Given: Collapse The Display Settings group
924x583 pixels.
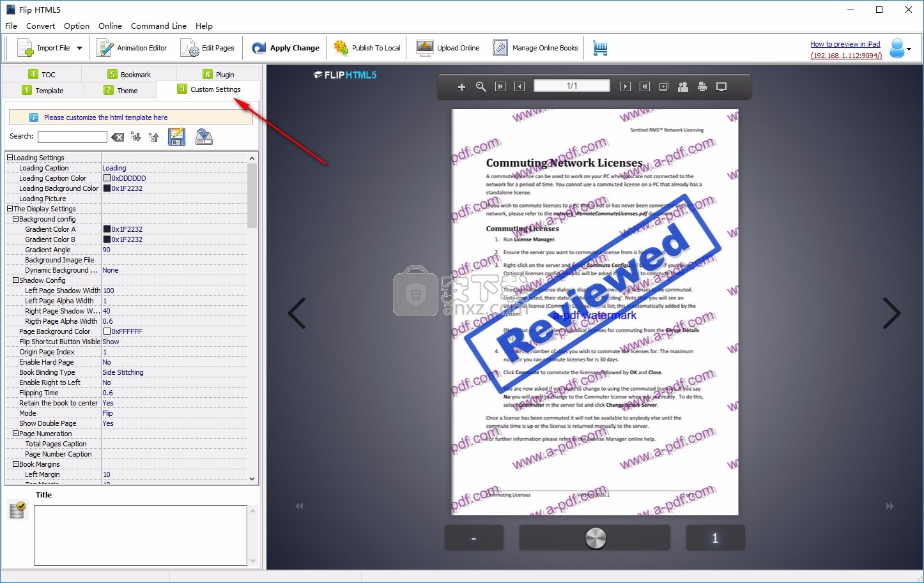Looking at the screenshot, I should pyautogui.click(x=10, y=209).
